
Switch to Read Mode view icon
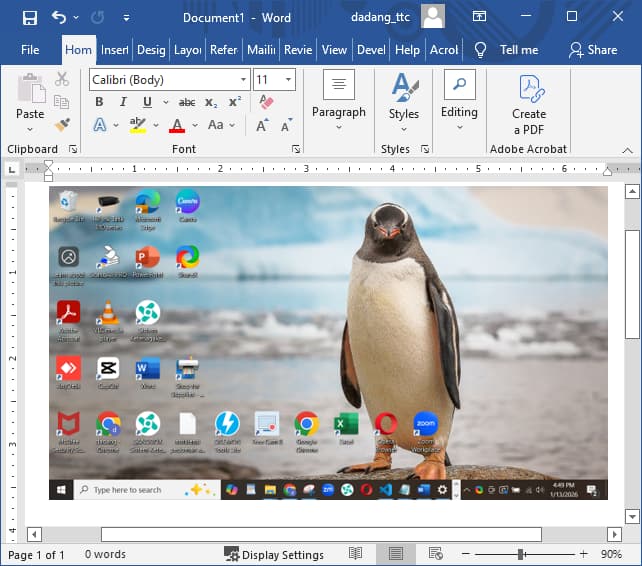(356, 554)
